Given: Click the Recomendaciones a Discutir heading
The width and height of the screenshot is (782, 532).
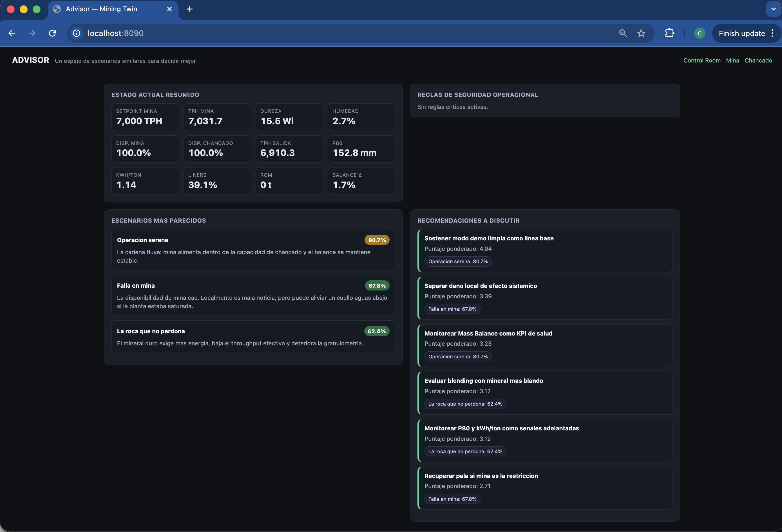Looking at the screenshot, I should point(468,220).
